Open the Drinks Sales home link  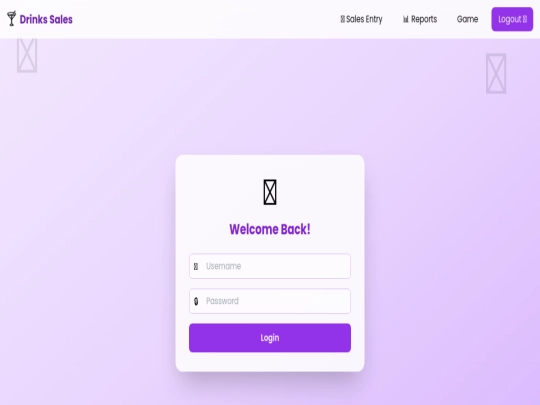point(40,19)
